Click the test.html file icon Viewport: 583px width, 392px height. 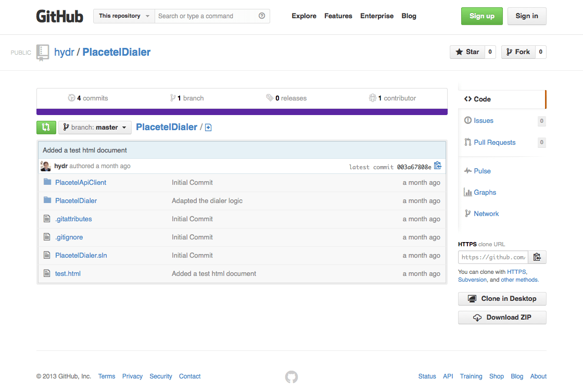tap(47, 273)
